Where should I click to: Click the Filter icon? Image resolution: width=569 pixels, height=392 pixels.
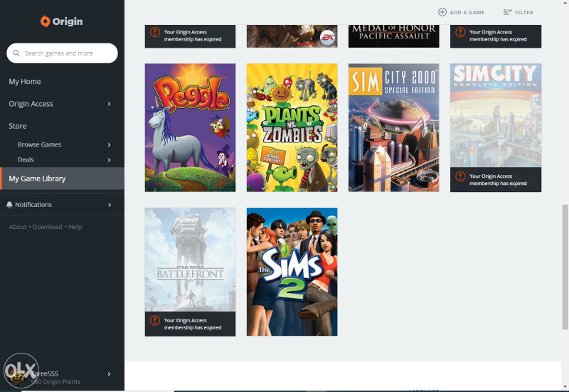tap(507, 12)
